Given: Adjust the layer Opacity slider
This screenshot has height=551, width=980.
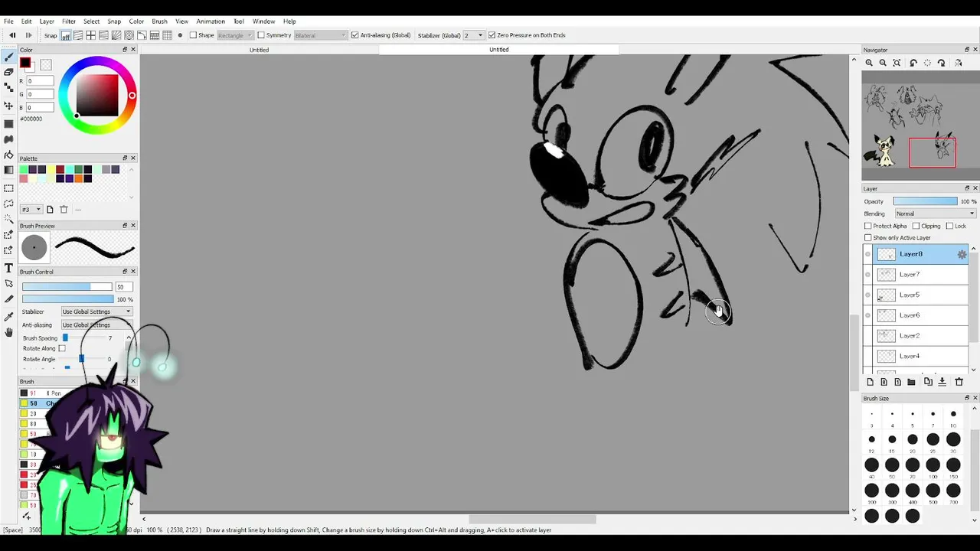Looking at the screenshot, I should [925, 201].
